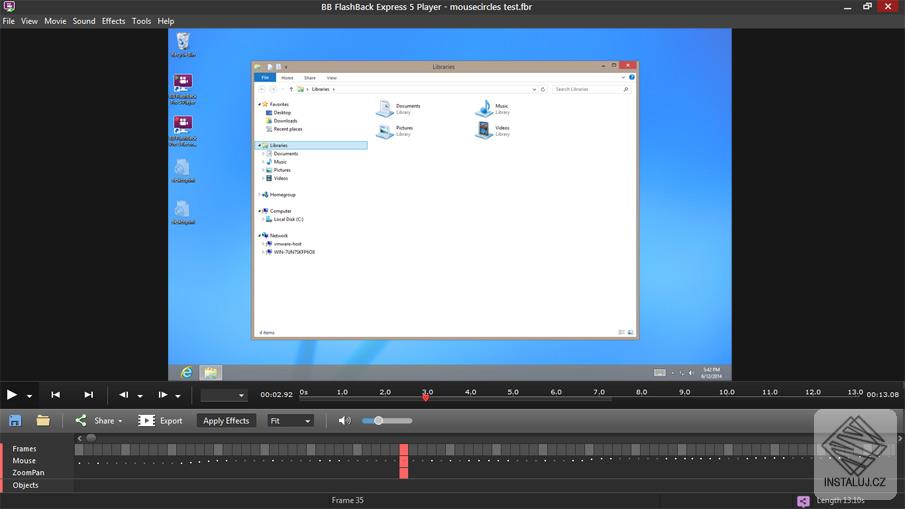Click the Export button

(x=161, y=421)
